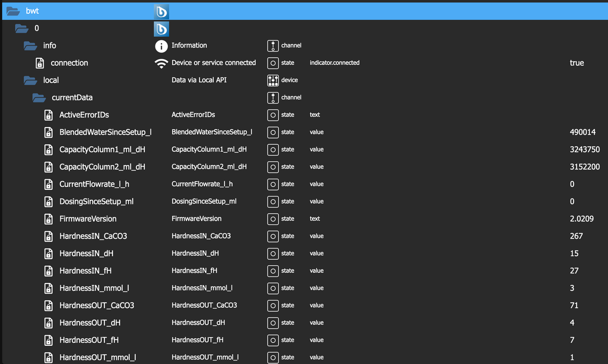Click the ActiveErrorIDs file icon
The width and height of the screenshot is (608, 364).
tap(48, 115)
